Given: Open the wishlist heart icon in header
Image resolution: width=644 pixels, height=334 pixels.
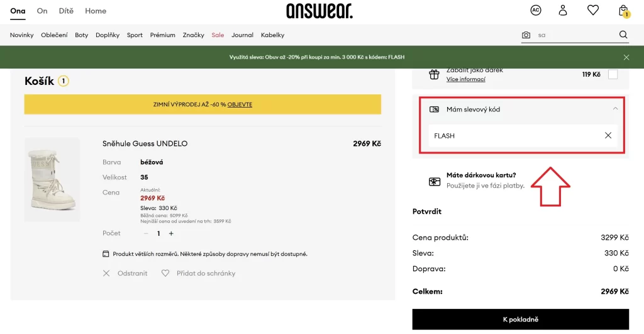Looking at the screenshot, I should (x=592, y=10).
